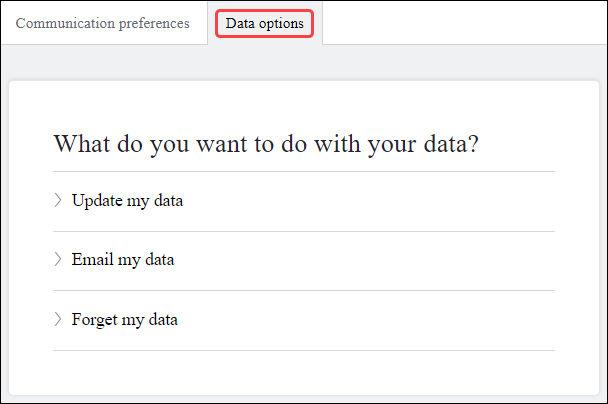Image resolution: width=608 pixels, height=404 pixels.
Task: Click empty space right of Forget my data row
Action: [400, 320]
